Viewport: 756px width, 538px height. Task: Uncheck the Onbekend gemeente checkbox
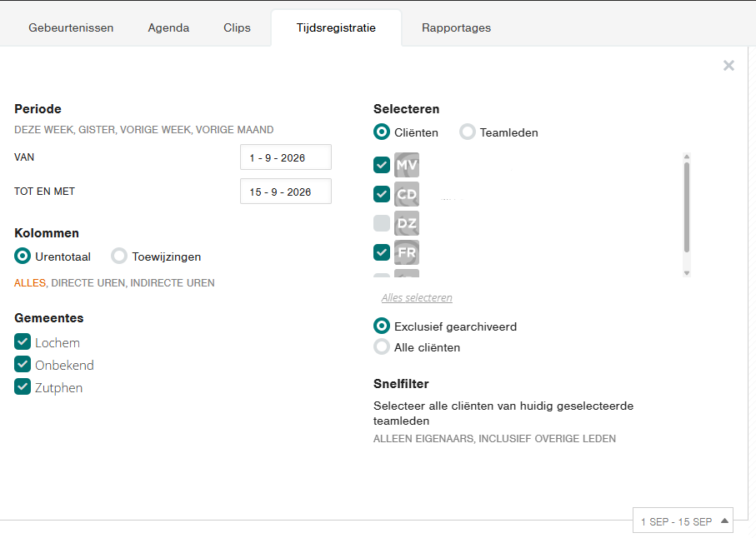(23, 364)
